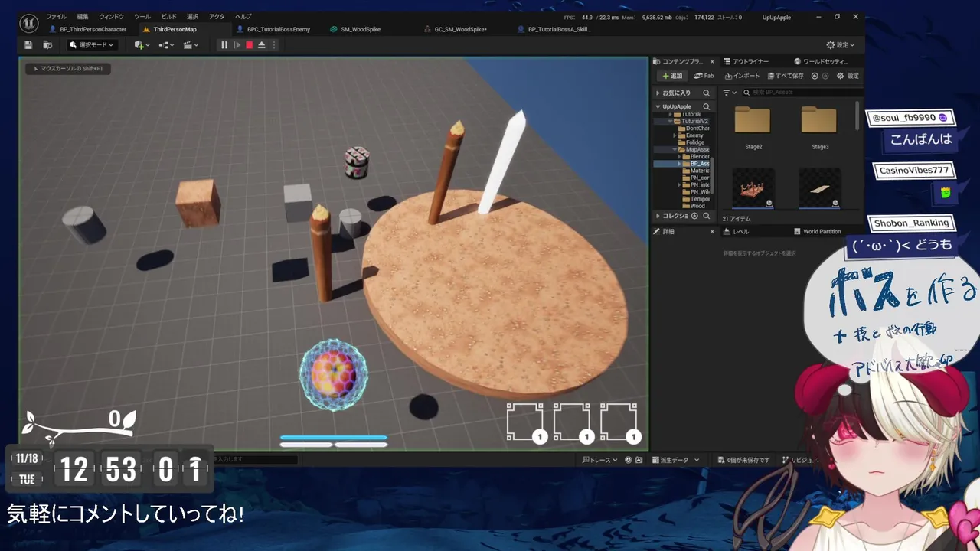Image resolution: width=980 pixels, height=551 pixels.
Task: Open the top-right 設定 dropdown
Action: tap(840, 45)
